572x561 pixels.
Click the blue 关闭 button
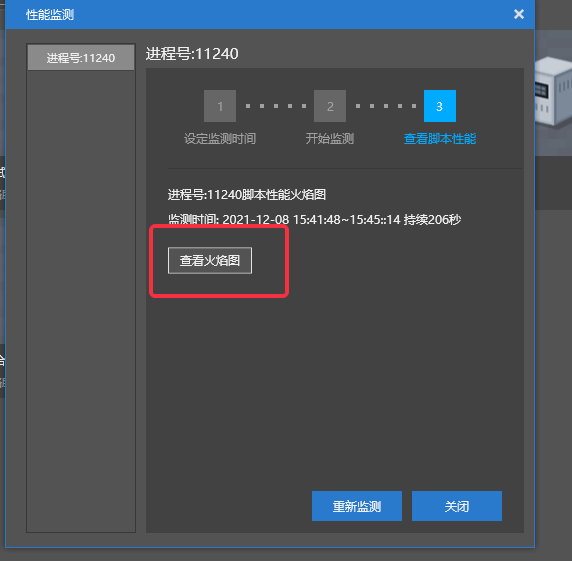click(x=457, y=506)
